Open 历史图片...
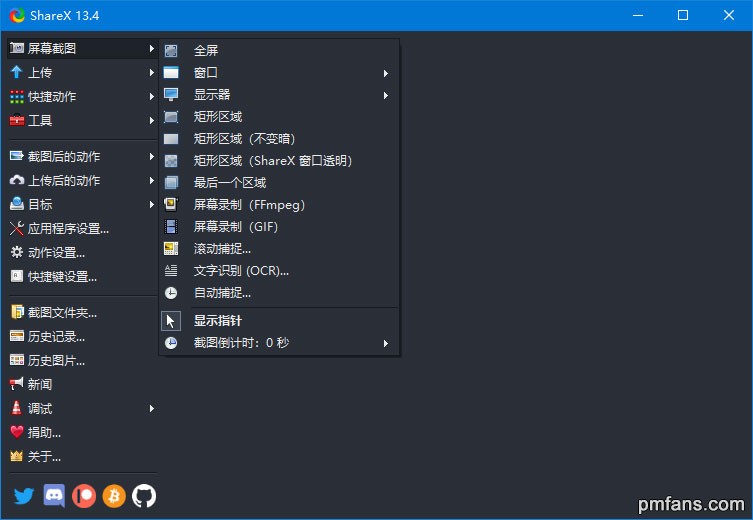Screen dimensions: 753x520 click(82, 361)
